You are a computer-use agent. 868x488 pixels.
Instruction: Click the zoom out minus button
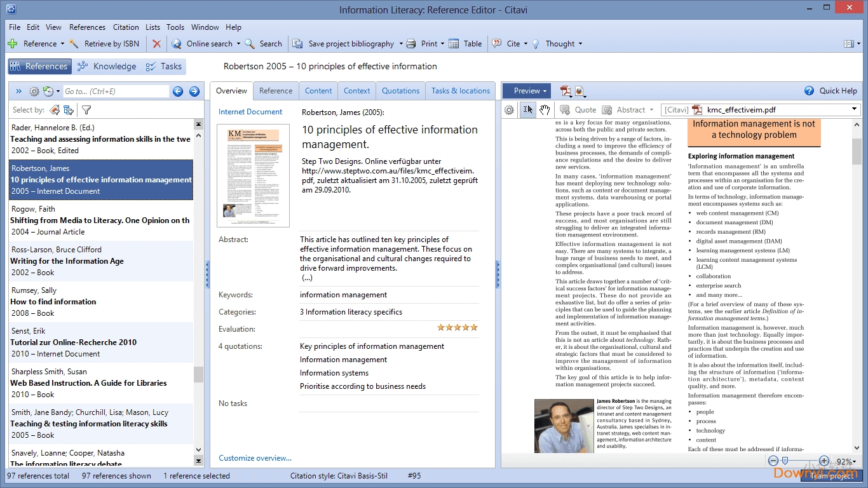[773, 461]
